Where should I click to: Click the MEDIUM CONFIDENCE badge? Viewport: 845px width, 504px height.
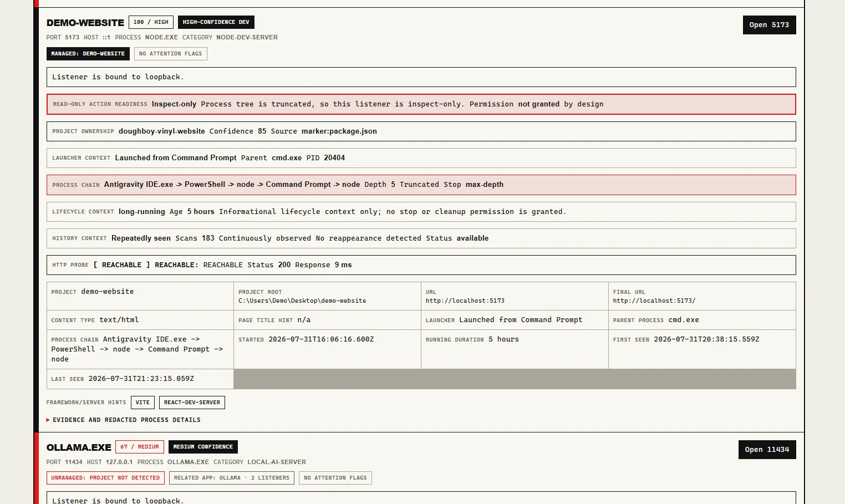tap(203, 447)
